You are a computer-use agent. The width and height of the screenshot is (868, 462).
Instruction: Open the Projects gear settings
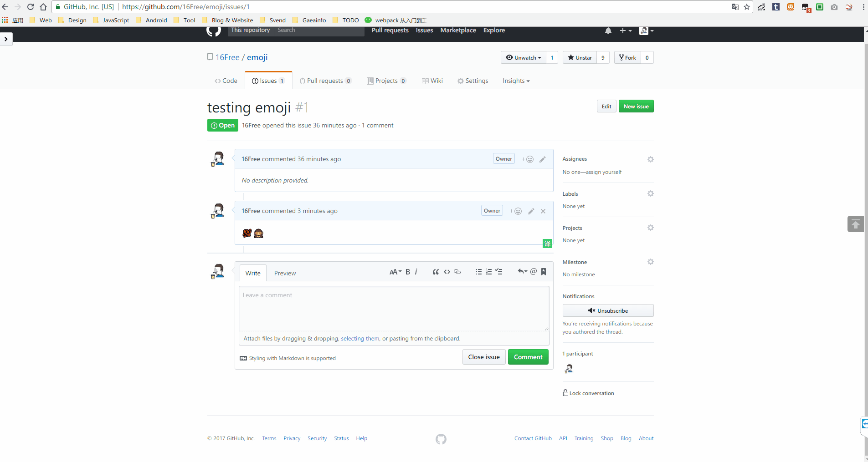(x=651, y=228)
